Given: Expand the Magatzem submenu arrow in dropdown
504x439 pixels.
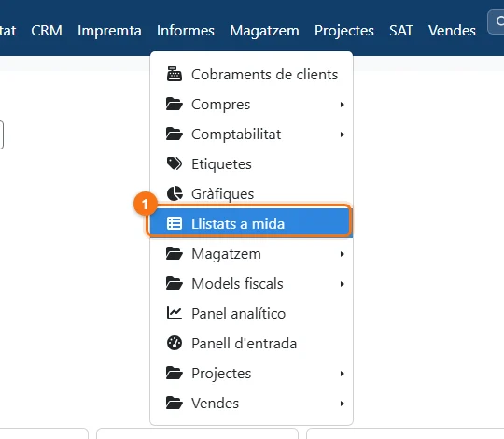Looking at the screenshot, I should click(342, 254).
